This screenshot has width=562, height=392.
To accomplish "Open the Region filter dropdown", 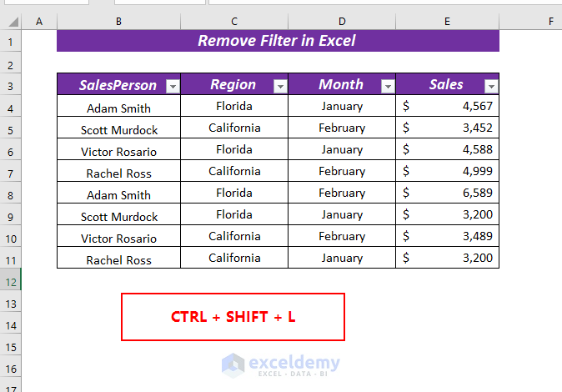I will [280, 86].
